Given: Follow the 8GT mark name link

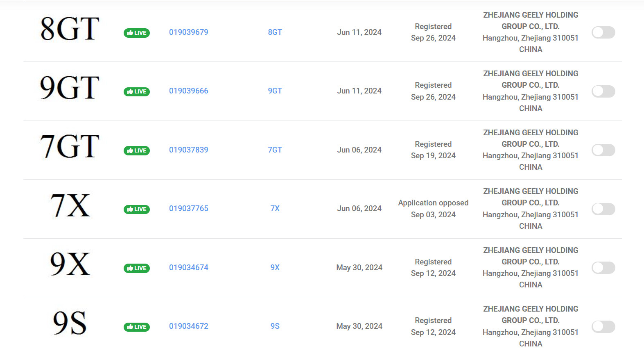Looking at the screenshot, I should coord(275,32).
